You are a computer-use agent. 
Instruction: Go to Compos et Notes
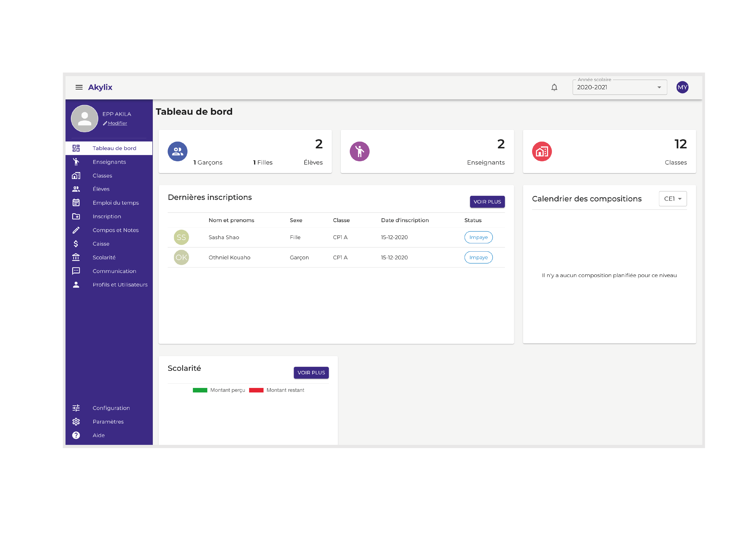[116, 230]
